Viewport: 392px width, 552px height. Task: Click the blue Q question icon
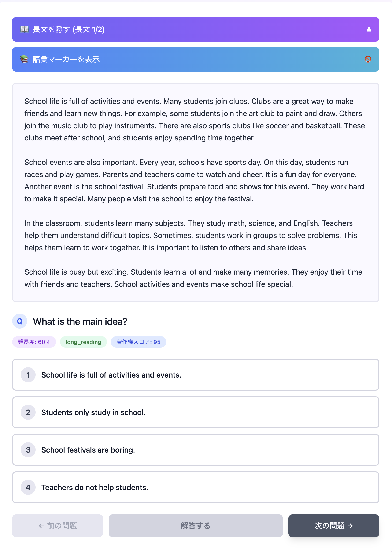[19, 321]
